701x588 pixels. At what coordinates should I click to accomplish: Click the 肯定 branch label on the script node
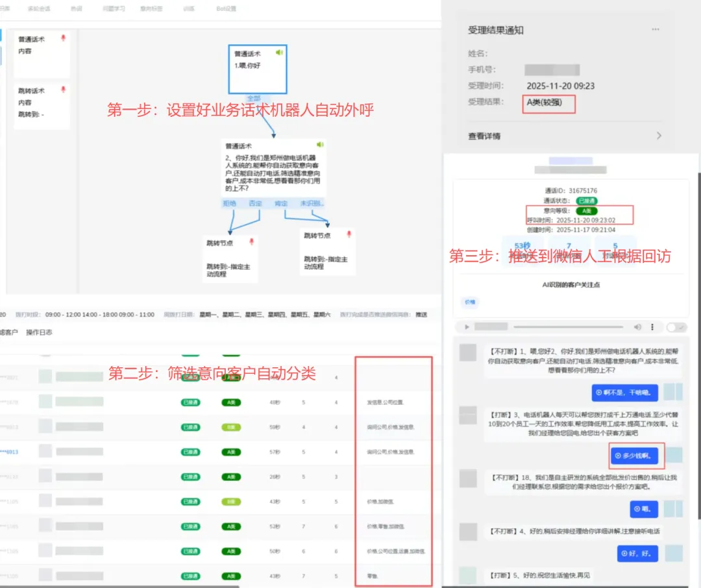click(282, 203)
